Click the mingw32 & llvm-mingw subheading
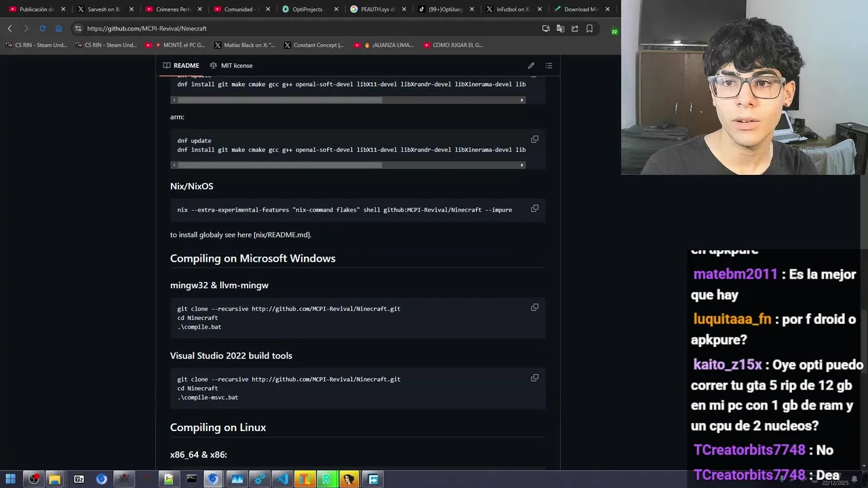This screenshot has width=868, height=488. tap(219, 285)
